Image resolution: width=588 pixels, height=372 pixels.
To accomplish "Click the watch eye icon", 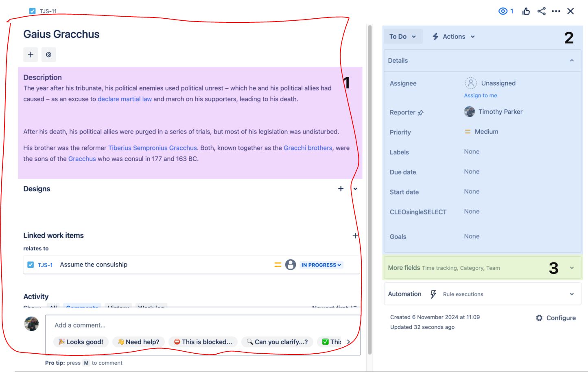I will [x=503, y=11].
